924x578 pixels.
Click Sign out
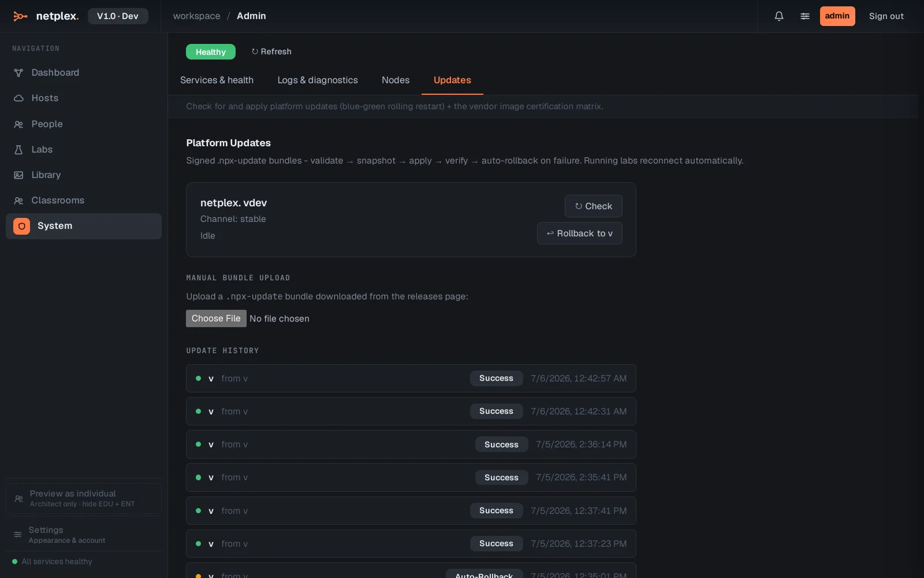tap(886, 16)
